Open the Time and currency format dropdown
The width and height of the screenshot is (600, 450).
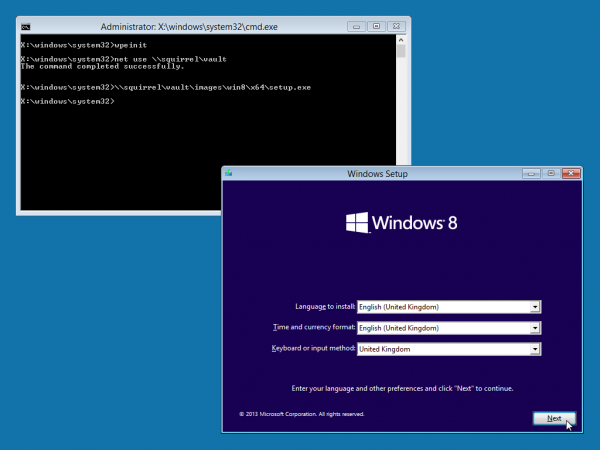(x=535, y=328)
